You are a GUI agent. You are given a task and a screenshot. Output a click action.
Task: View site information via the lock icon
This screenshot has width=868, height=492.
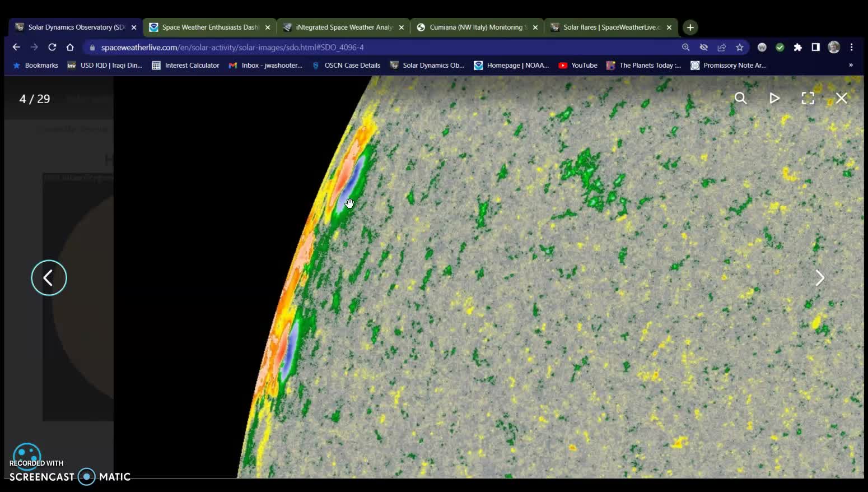[92, 48]
